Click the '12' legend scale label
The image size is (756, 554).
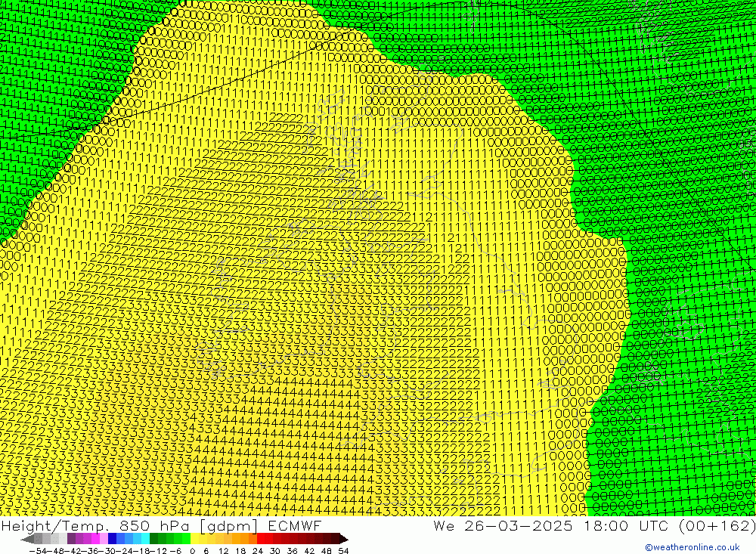[224, 551]
